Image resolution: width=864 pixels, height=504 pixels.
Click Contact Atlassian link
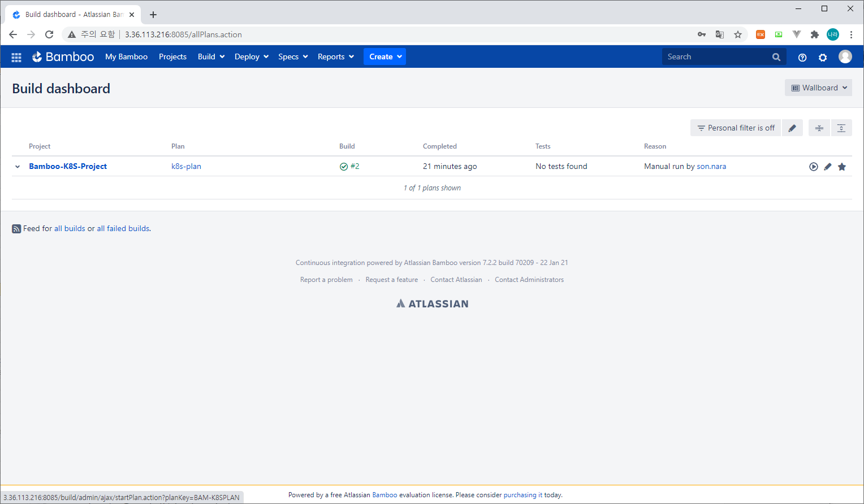(456, 280)
